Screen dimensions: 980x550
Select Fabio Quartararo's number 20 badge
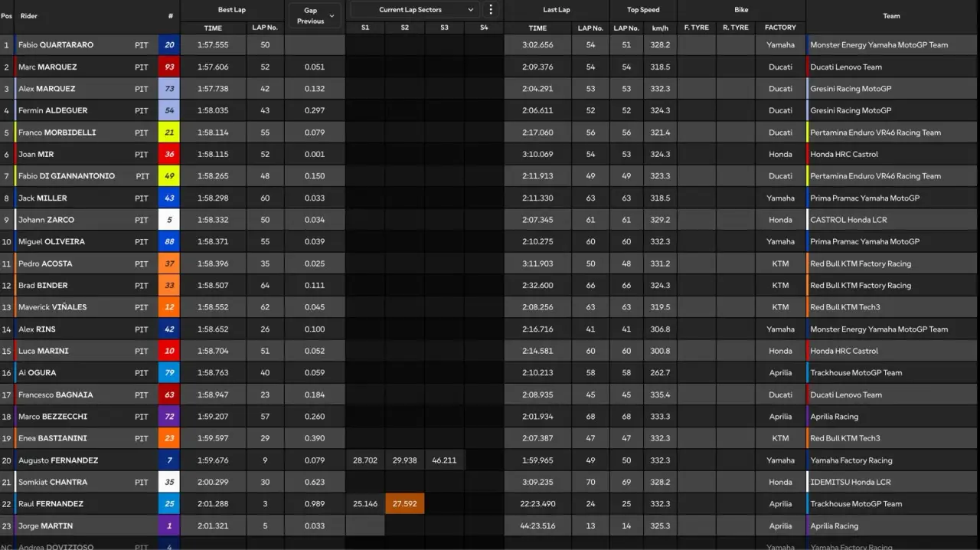point(169,45)
